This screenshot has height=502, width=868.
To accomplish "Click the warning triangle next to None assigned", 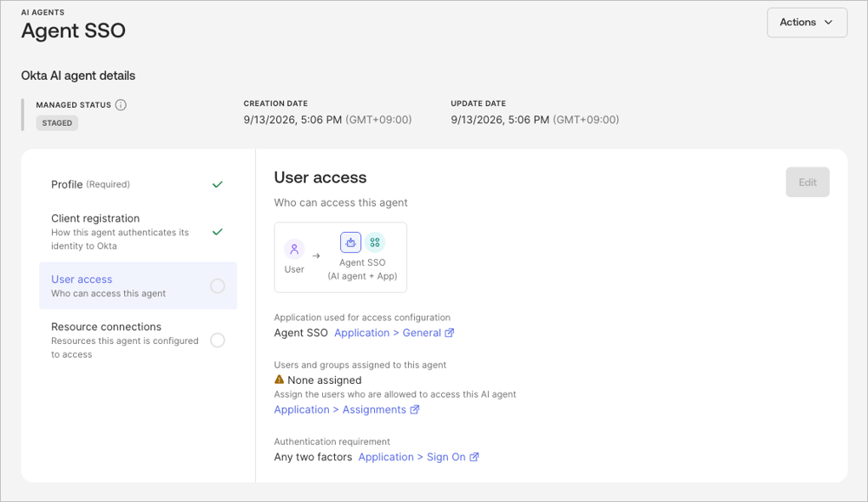I will click(x=279, y=380).
